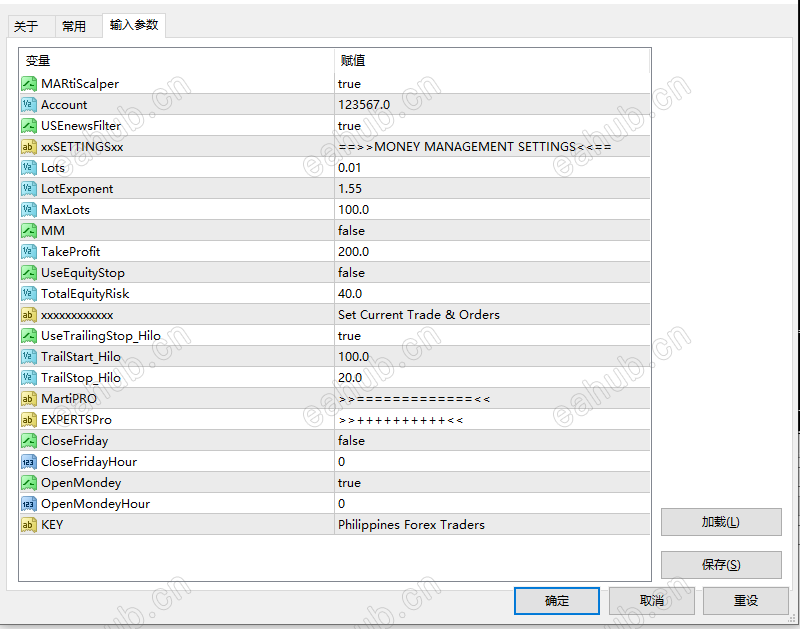Screen dimensions: 800x629
Task: Click the TakeProfit double type icon
Action: coord(29,251)
